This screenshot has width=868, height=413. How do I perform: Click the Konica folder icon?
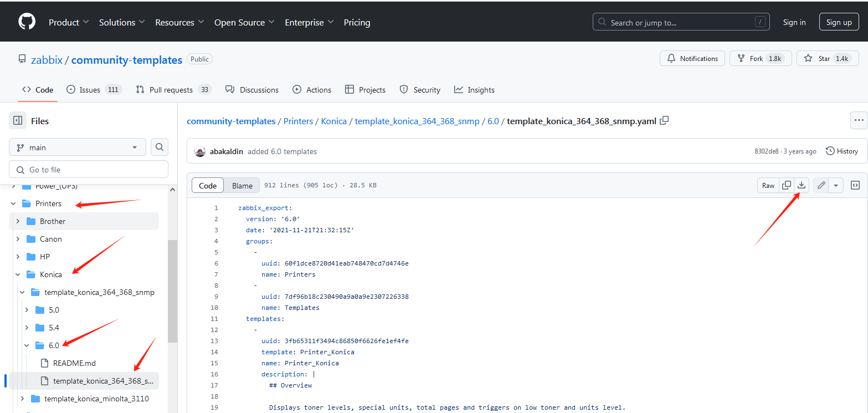pos(31,274)
